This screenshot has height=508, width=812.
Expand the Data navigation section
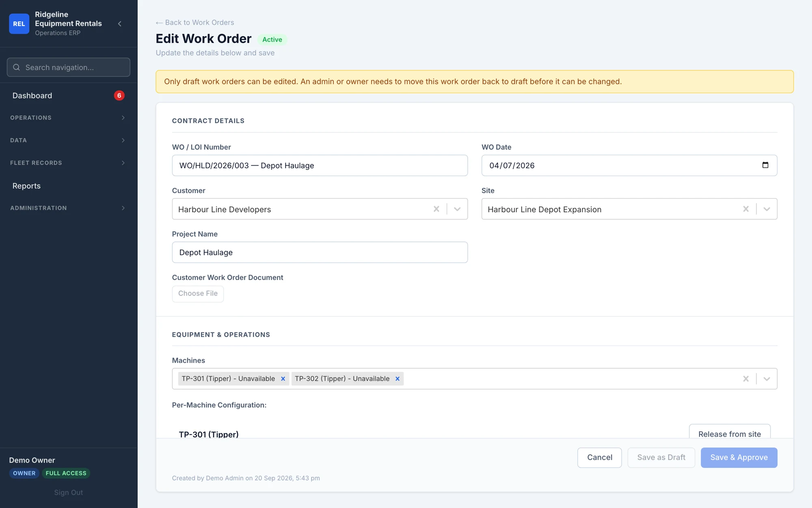pos(69,140)
